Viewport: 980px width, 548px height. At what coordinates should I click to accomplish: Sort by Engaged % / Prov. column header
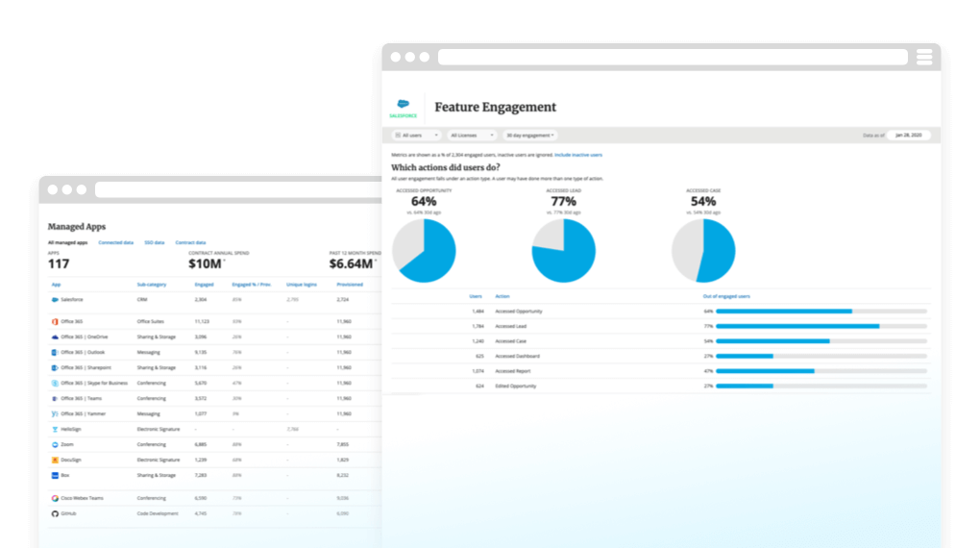252,285
